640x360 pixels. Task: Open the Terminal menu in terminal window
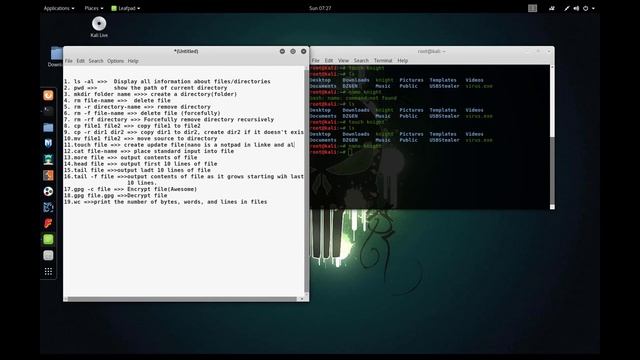(383, 60)
